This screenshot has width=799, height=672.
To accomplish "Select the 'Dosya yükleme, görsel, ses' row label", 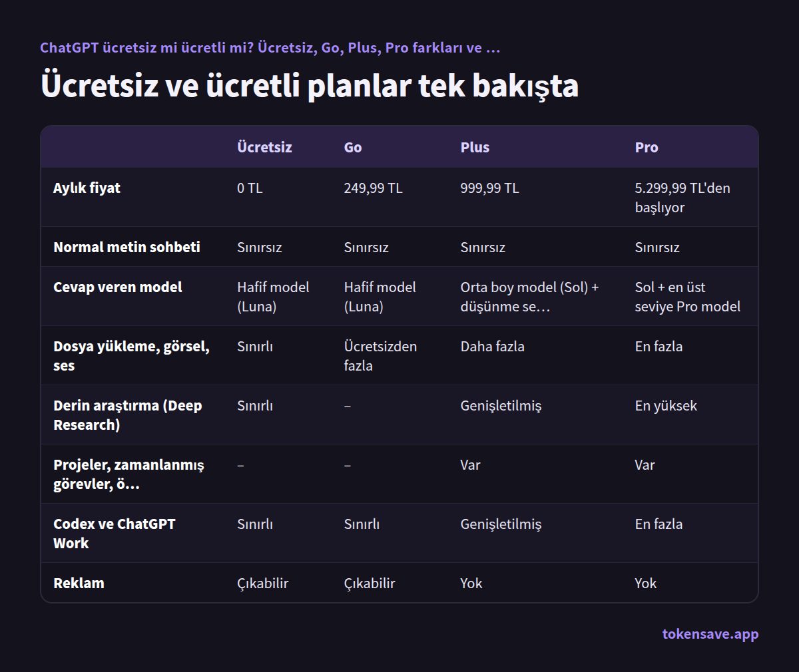I will (x=131, y=356).
